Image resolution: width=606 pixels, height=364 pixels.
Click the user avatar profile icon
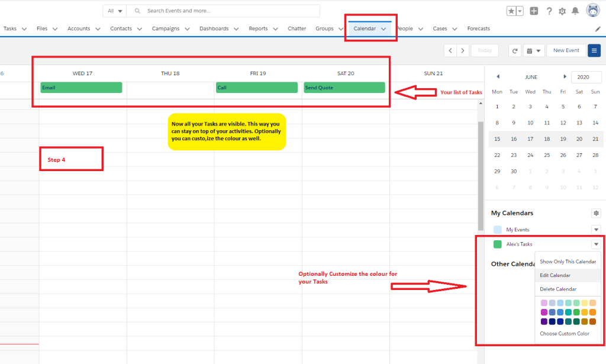click(x=593, y=11)
